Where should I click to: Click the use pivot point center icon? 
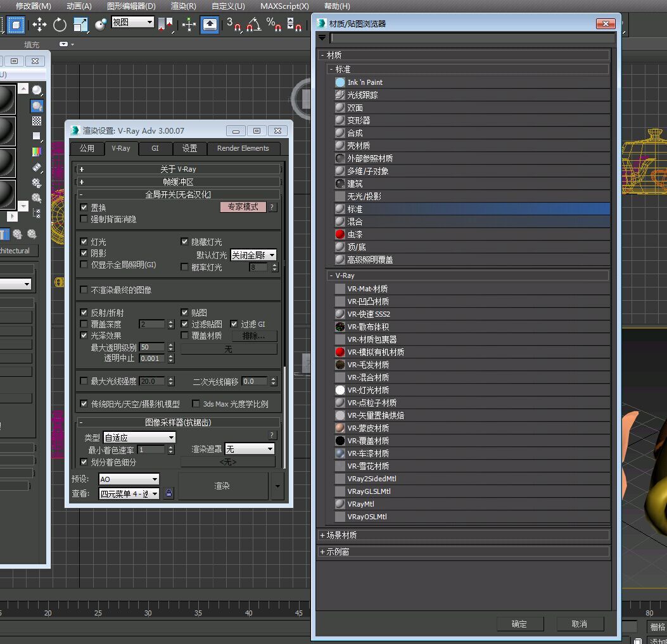pyautogui.click(x=165, y=25)
